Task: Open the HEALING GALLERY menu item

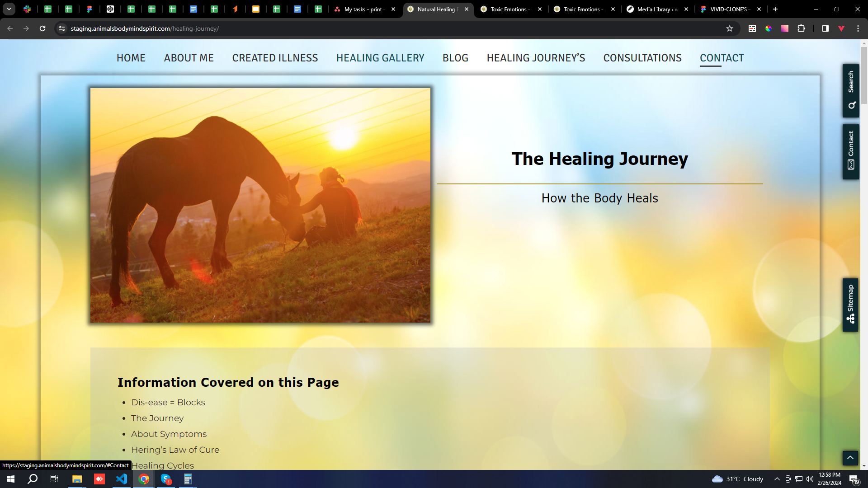Action: (380, 58)
